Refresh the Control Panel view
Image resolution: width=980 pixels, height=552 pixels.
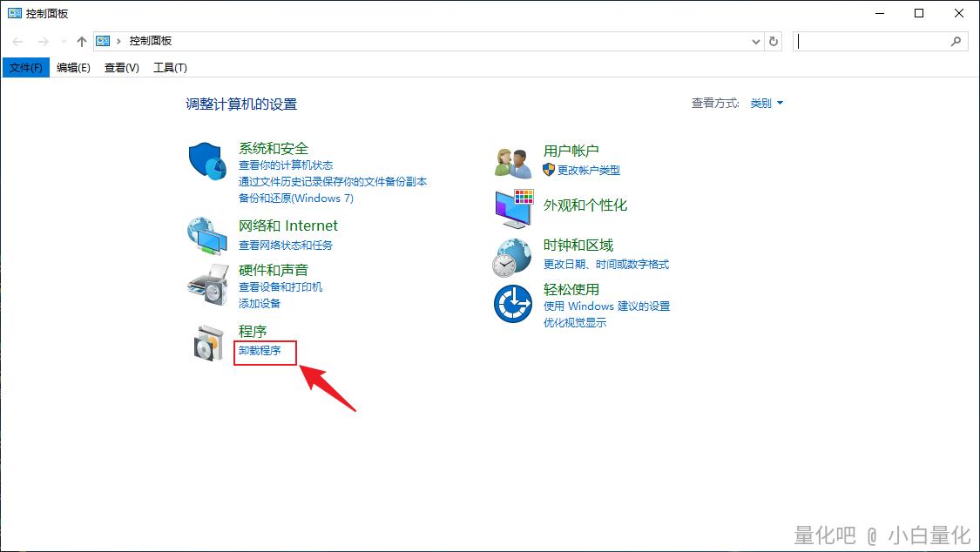[x=774, y=41]
